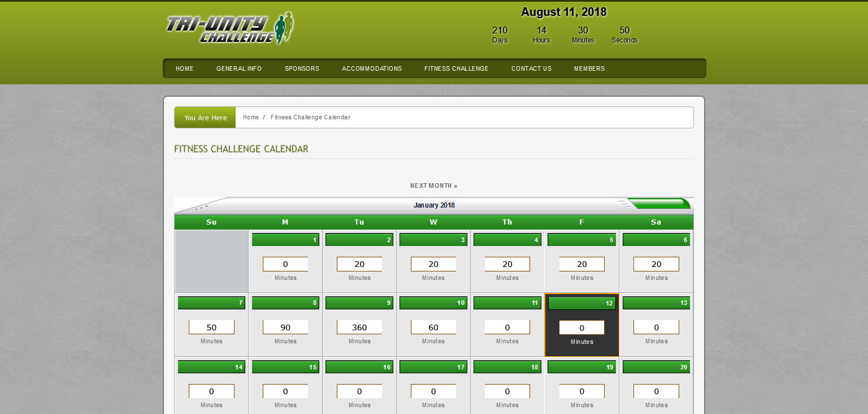Click the Home breadcrumb link
The image size is (868, 414).
click(250, 118)
